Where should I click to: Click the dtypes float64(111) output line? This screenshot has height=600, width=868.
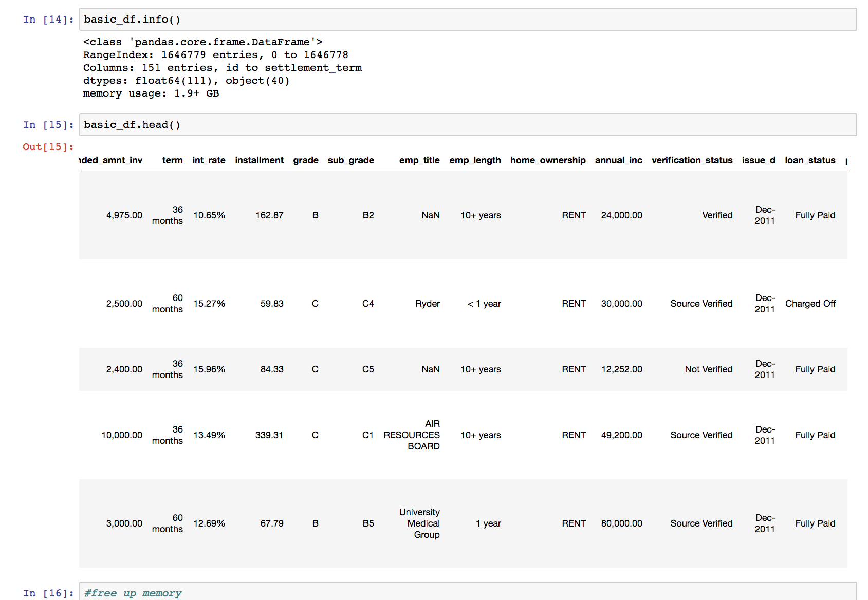187,81
